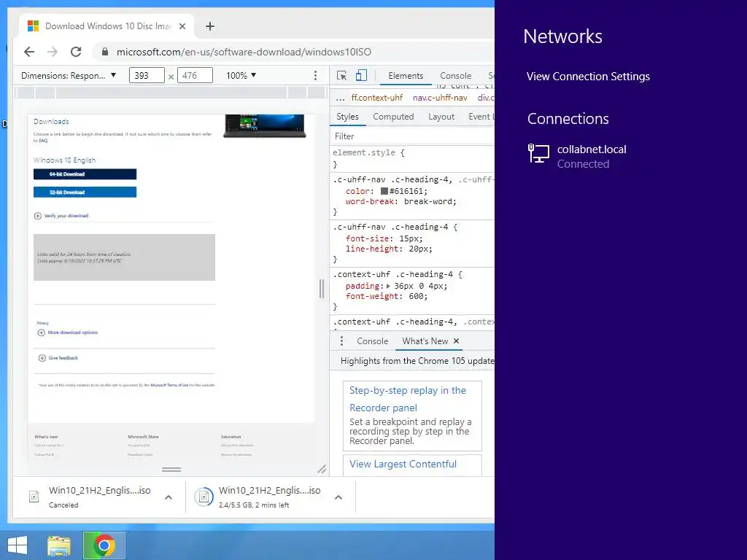Open options for the in-progress ISO download

pyautogui.click(x=338, y=497)
